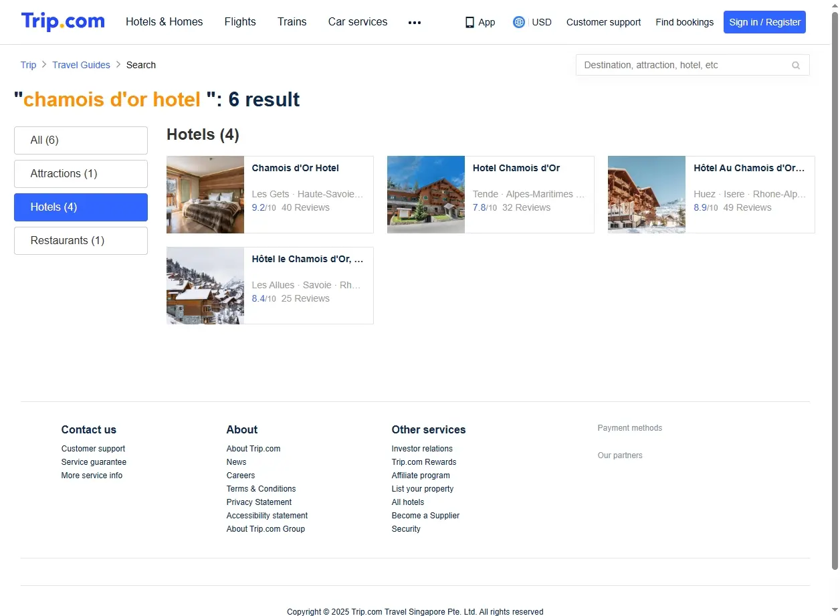
Task: Open About Trip.com link
Action: point(253,449)
